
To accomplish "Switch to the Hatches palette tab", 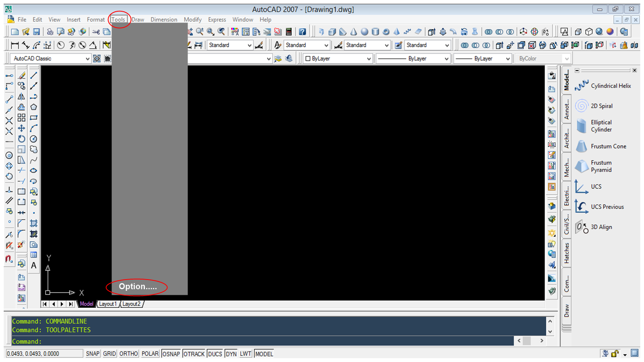I will [567, 253].
